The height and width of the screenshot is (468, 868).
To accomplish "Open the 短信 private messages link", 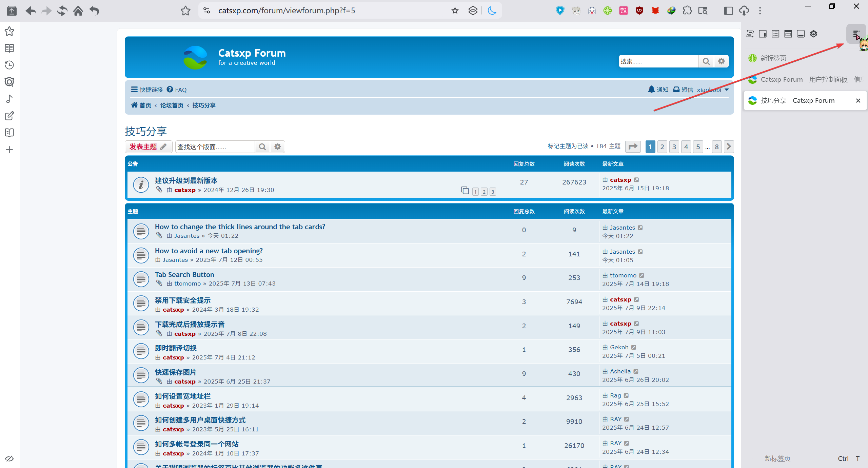I will [683, 90].
